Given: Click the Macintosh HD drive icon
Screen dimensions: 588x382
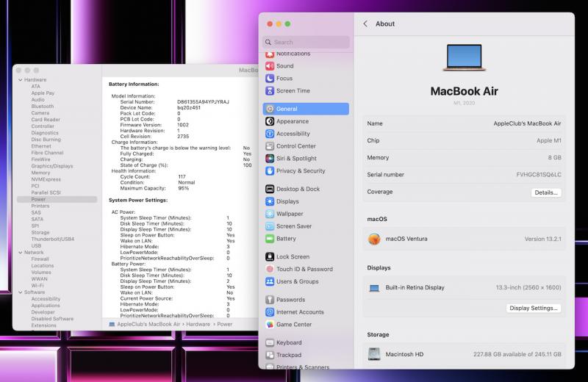Looking at the screenshot, I should click(374, 354).
